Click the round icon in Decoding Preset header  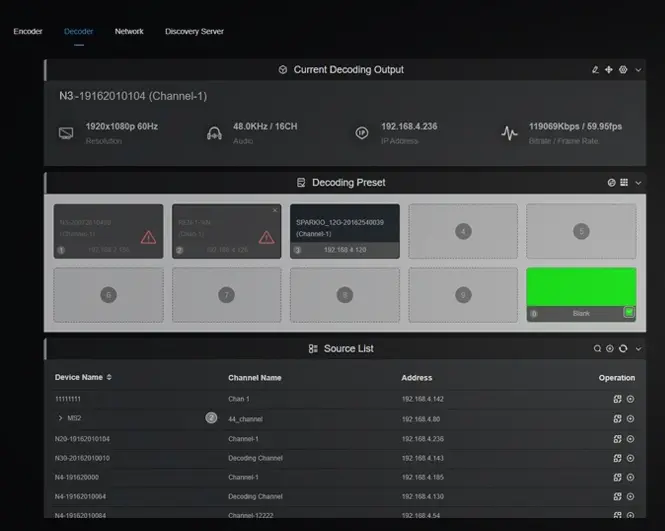[611, 183]
